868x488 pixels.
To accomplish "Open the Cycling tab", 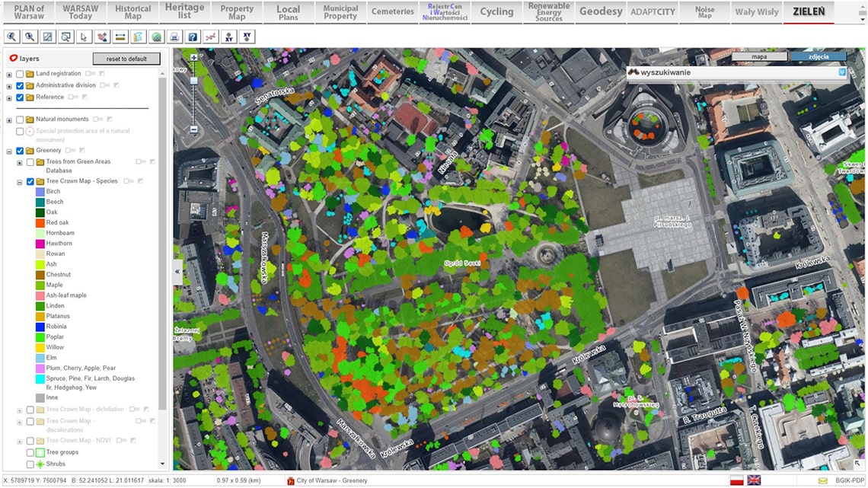I will (x=496, y=12).
